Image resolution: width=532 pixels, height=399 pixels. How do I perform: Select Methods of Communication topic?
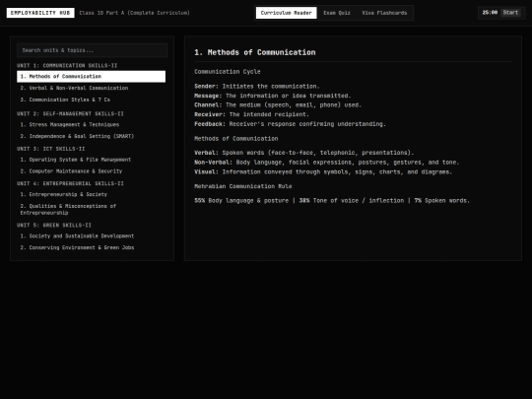tap(92, 76)
